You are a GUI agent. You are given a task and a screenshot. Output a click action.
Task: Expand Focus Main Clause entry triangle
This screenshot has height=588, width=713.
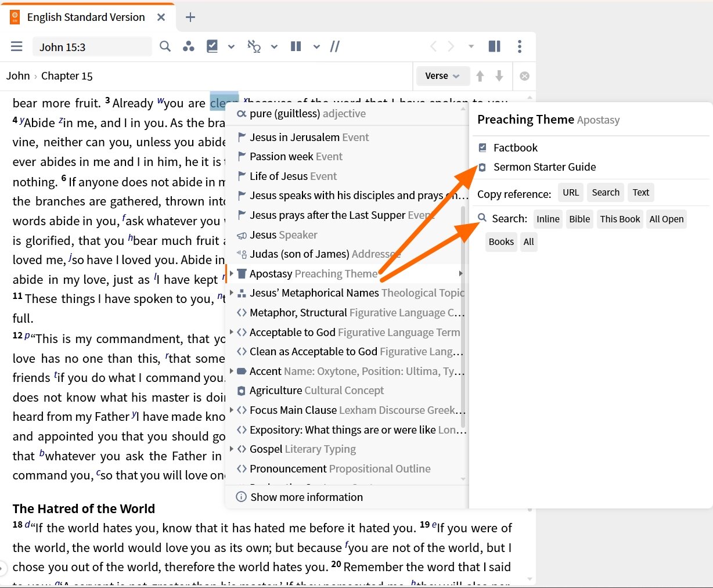pyautogui.click(x=232, y=410)
